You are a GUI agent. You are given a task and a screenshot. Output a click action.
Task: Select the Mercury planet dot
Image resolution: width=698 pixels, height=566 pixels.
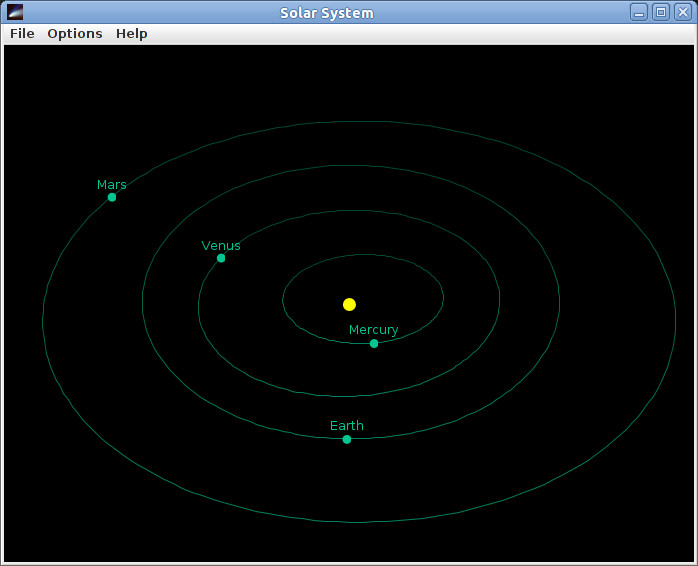[x=374, y=343]
